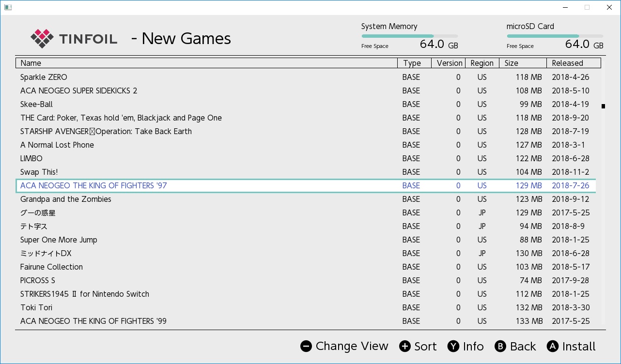Image resolution: width=621 pixels, height=364 pixels.
Task: Select the Toki Tori entry
Action: coord(306,307)
